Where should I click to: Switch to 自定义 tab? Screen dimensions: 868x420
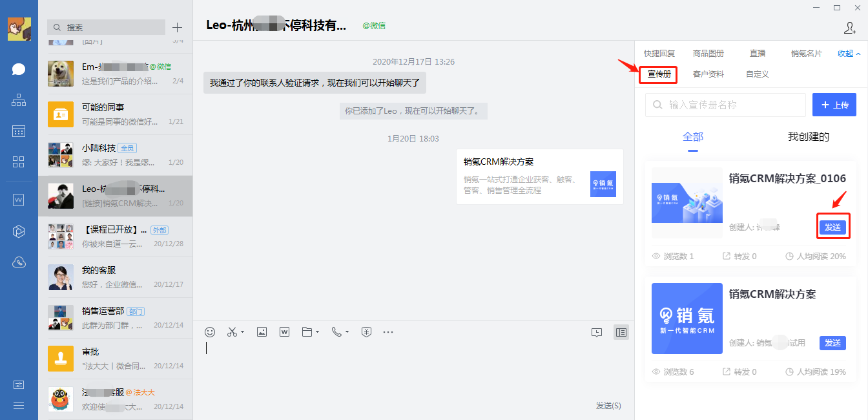pyautogui.click(x=758, y=74)
